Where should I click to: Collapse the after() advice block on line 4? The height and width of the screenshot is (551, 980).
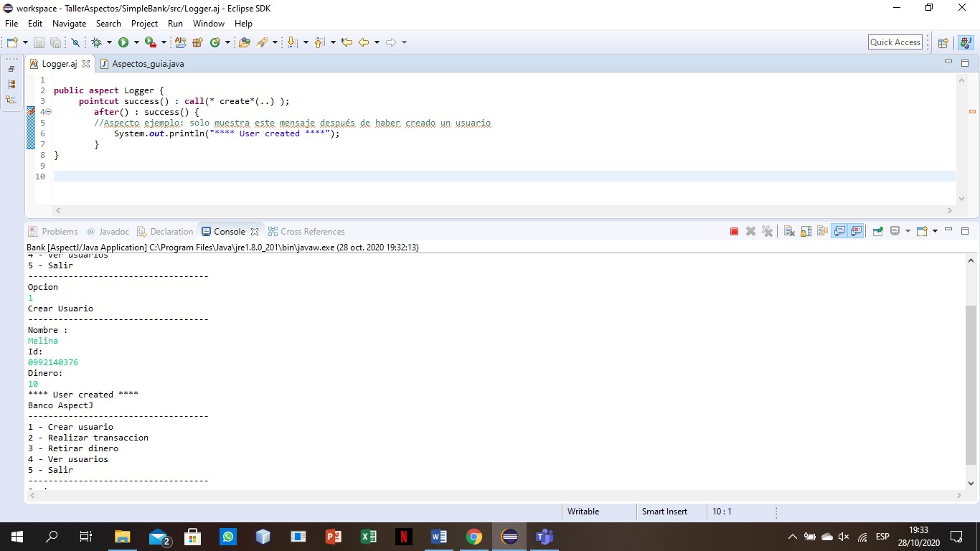pos(50,111)
